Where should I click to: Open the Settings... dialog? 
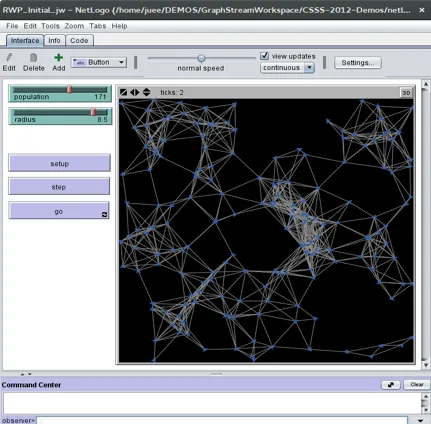coord(358,63)
